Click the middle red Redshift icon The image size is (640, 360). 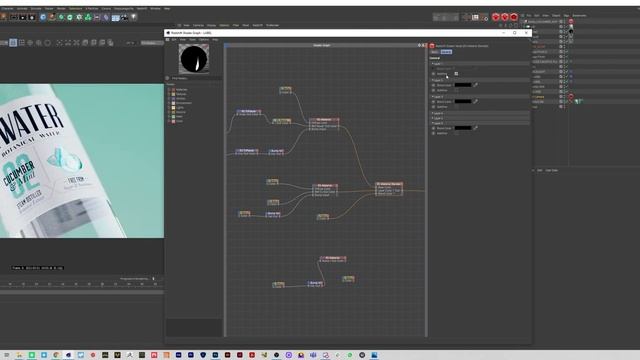coord(504,17)
